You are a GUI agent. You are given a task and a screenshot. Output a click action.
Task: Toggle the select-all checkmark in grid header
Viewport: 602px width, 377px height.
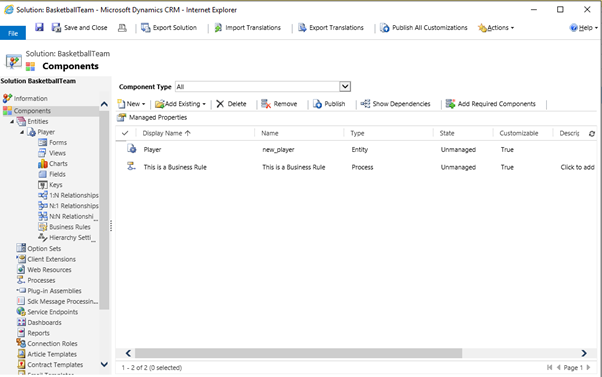125,133
